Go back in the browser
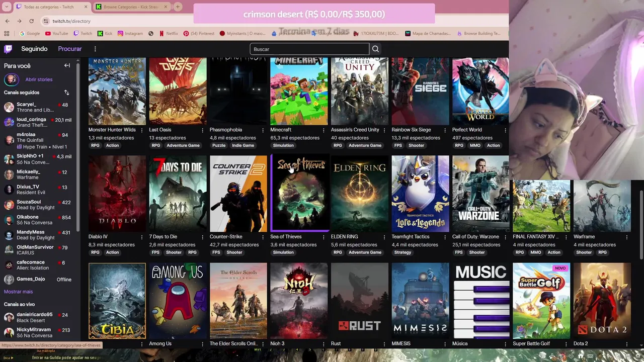Image resolution: width=644 pixels, height=362 pixels. 8,21
